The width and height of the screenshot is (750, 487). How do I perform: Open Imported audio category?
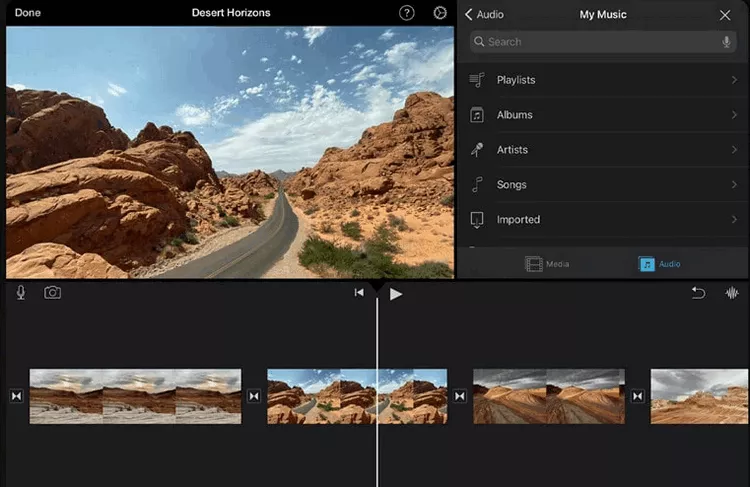point(604,220)
